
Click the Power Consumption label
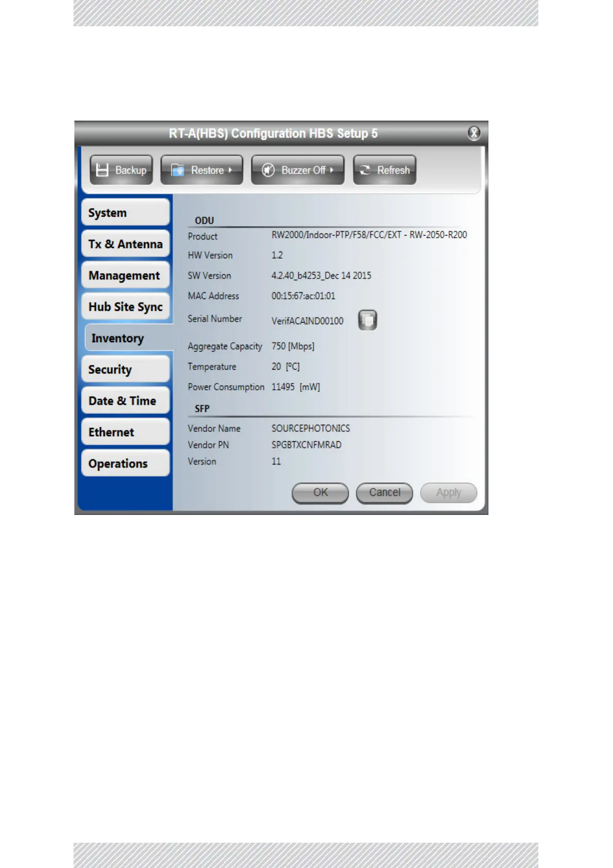226,387
